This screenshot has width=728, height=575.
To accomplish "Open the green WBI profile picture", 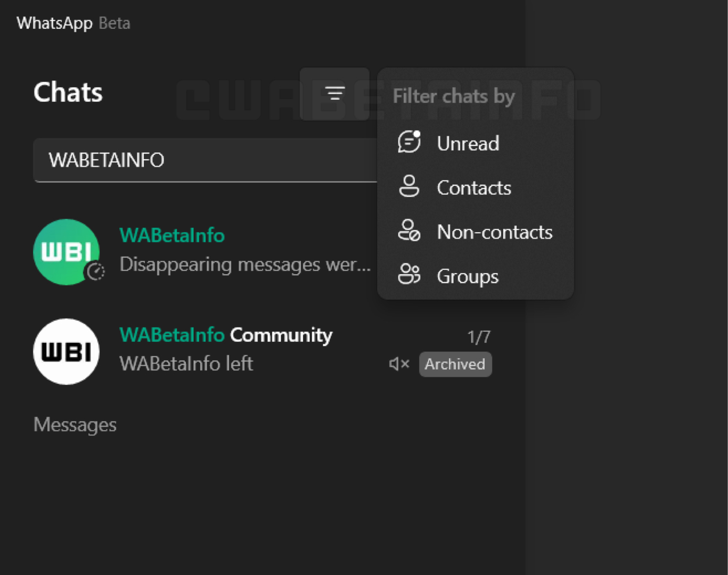I will pyautogui.click(x=66, y=251).
